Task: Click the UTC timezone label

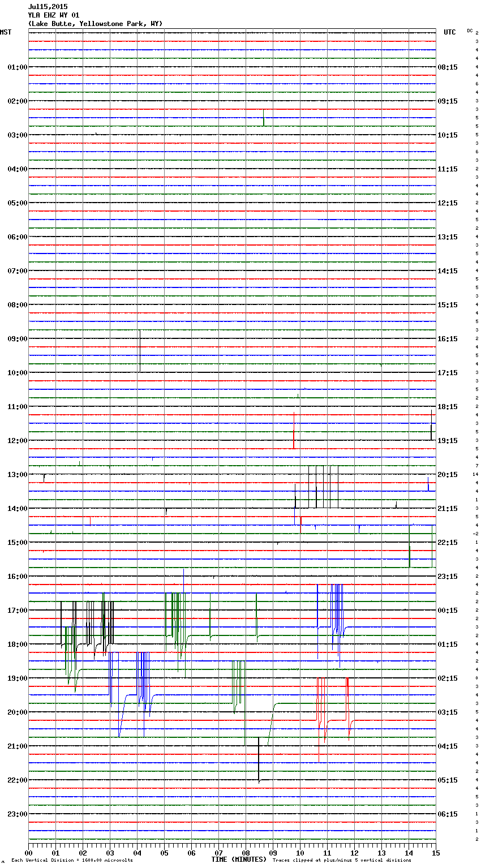Action: pyautogui.click(x=449, y=32)
